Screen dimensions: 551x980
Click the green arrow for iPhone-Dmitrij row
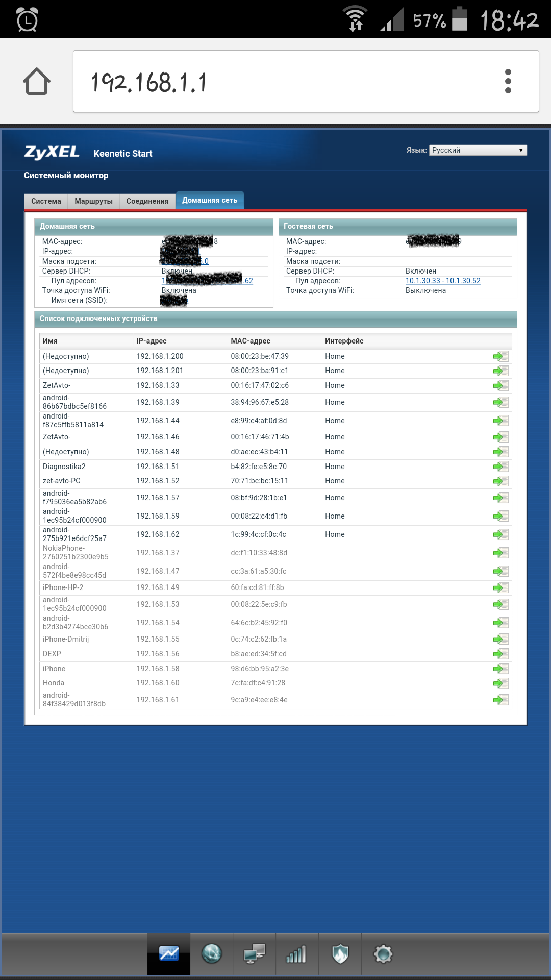pos(500,640)
